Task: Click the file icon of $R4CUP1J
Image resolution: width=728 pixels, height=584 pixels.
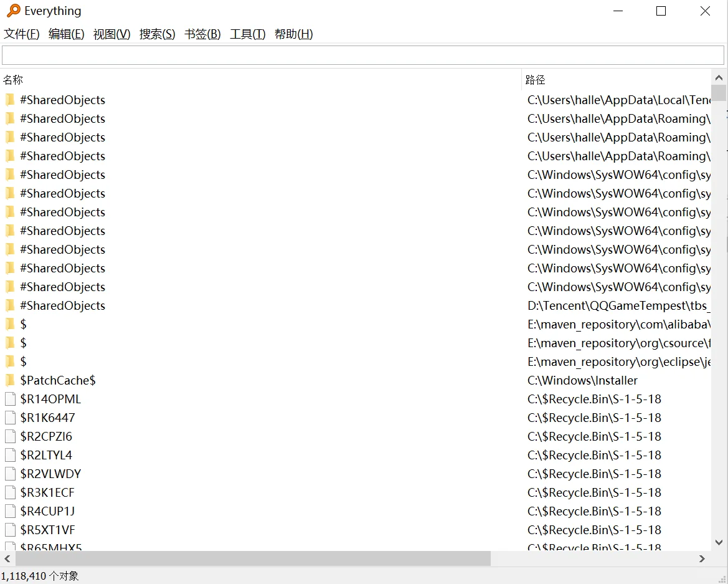Action: pyautogui.click(x=10, y=511)
